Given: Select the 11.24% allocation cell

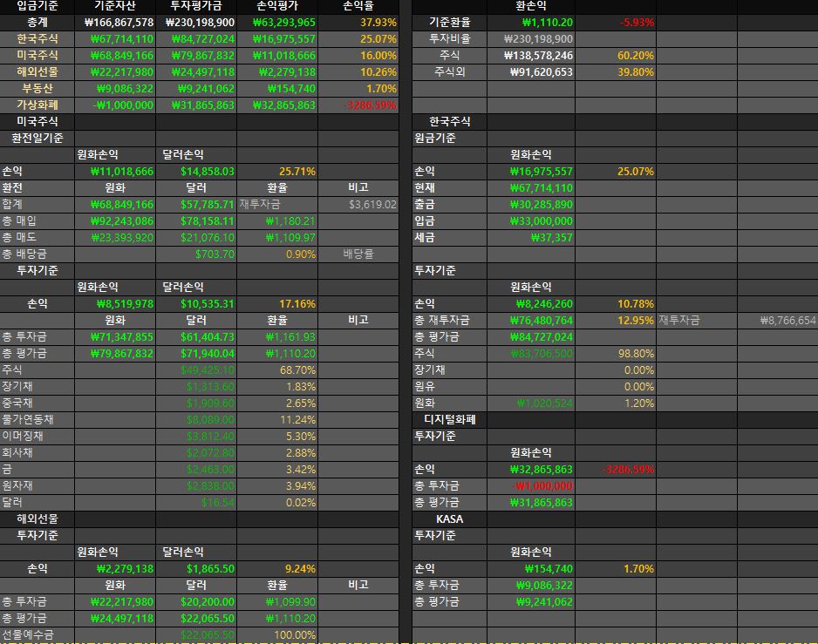Looking at the screenshot, I should click(277, 420).
